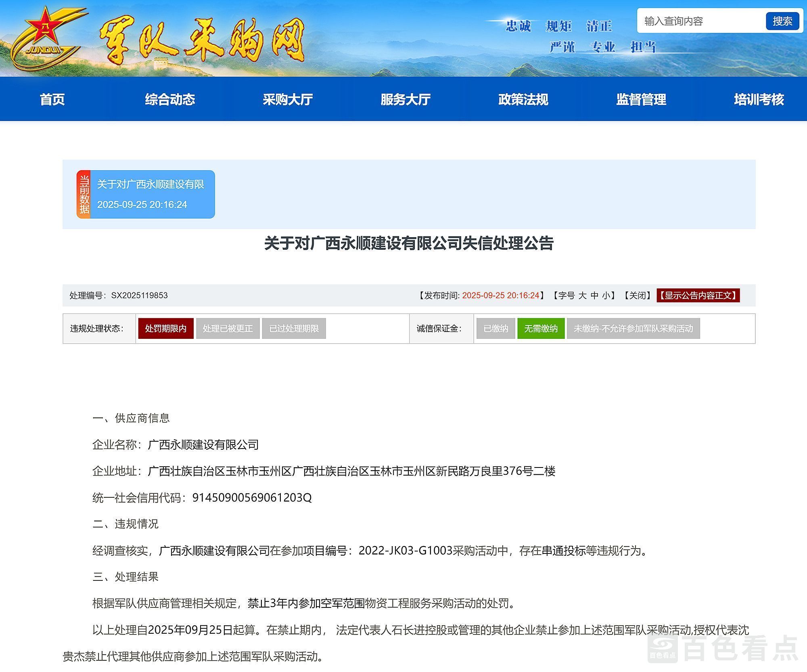Click the 处罚期限内 status tag
Image resolution: width=807 pixels, height=672 pixels.
click(x=166, y=329)
